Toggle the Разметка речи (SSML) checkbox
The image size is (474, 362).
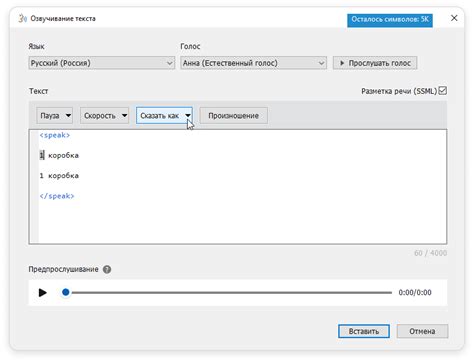click(443, 91)
